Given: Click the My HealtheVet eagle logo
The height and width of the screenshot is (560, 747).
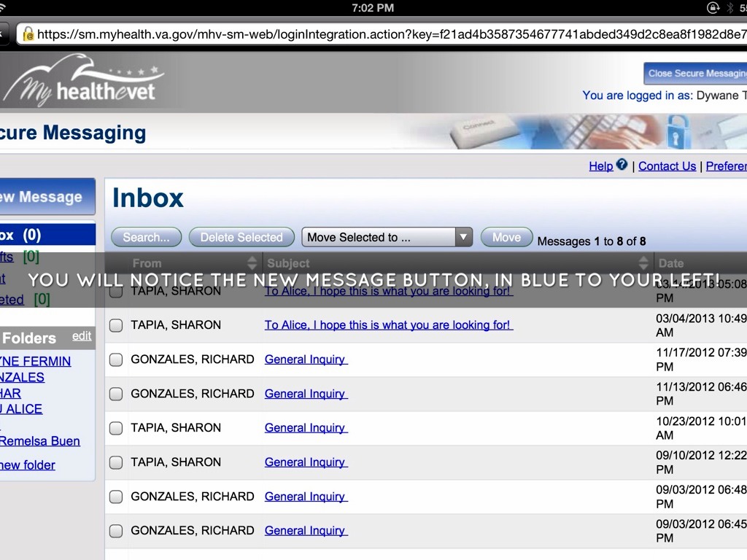Looking at the screenshot, I should 82,81.
